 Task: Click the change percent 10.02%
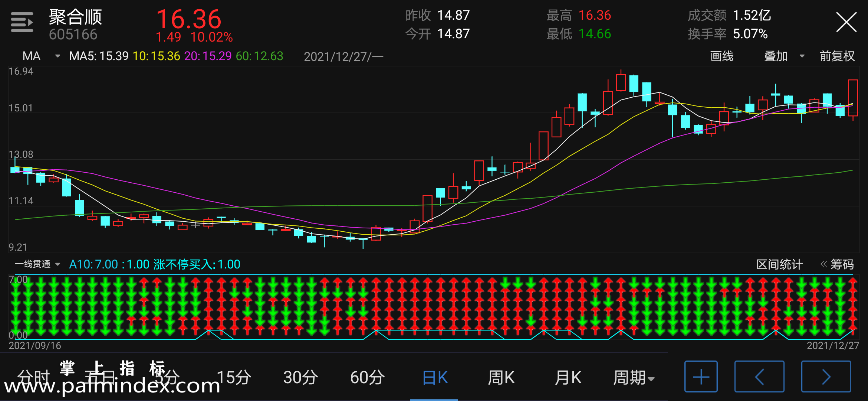point(211,37)
